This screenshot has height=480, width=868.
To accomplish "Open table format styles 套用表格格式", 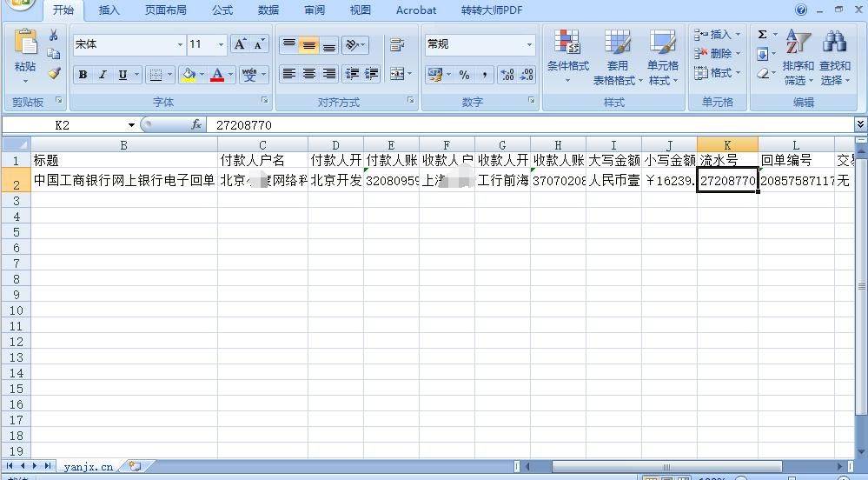I will [617, 57].
